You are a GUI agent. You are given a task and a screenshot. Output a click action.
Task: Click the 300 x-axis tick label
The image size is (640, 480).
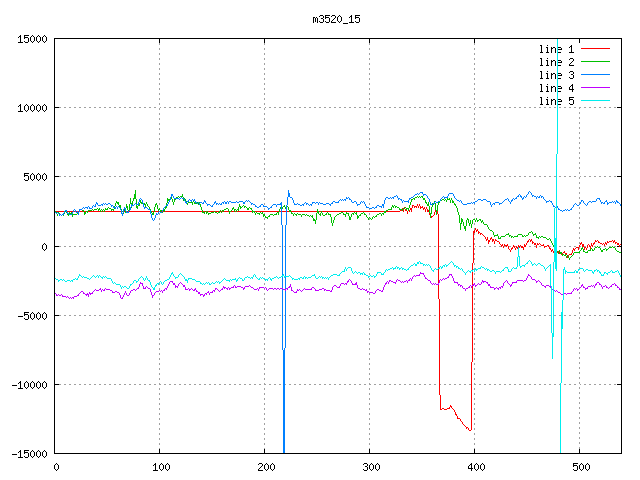370,467
